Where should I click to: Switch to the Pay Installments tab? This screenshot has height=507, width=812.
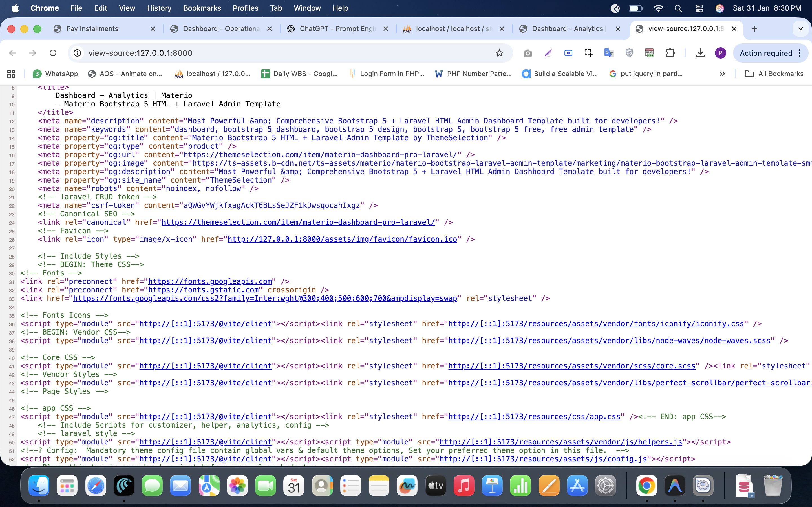click(x=92, y=29)
